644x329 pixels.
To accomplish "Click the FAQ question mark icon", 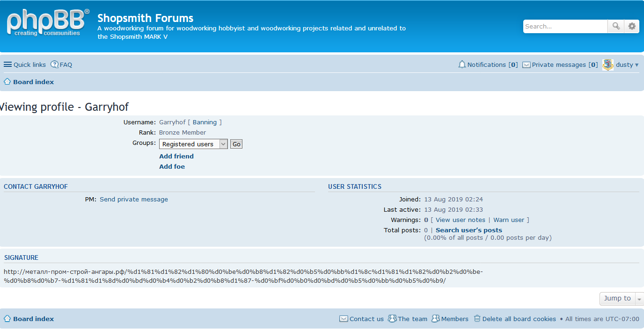I will click(x=54, y=64).
